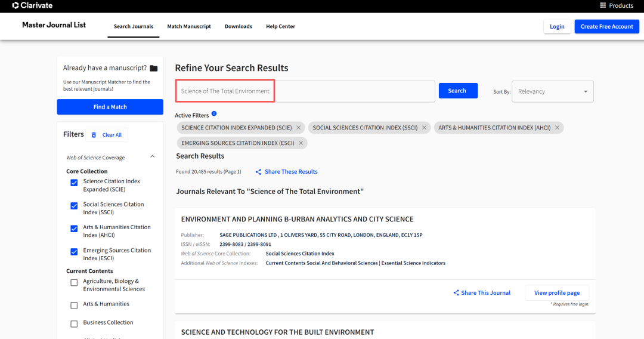Screen dimensions: 644x339
Task: Click the manuscript folder icon
Action: click(154, 68)
